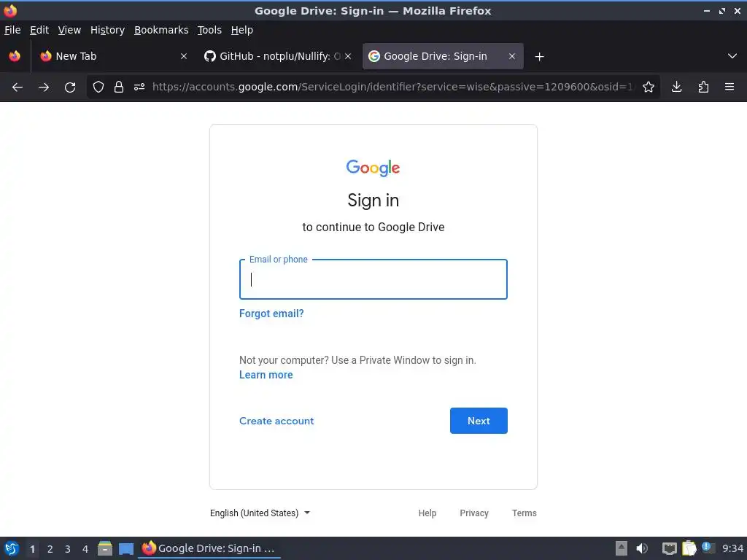This screenshot has width=747, height=560.
Task: Click the Forgot email? link
Action: click(x=271, y=314)
